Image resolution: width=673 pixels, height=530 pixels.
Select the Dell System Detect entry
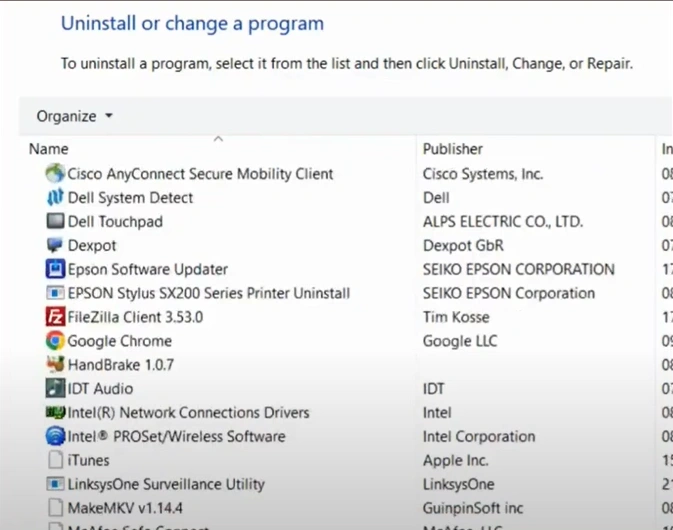tap(130, 197)
